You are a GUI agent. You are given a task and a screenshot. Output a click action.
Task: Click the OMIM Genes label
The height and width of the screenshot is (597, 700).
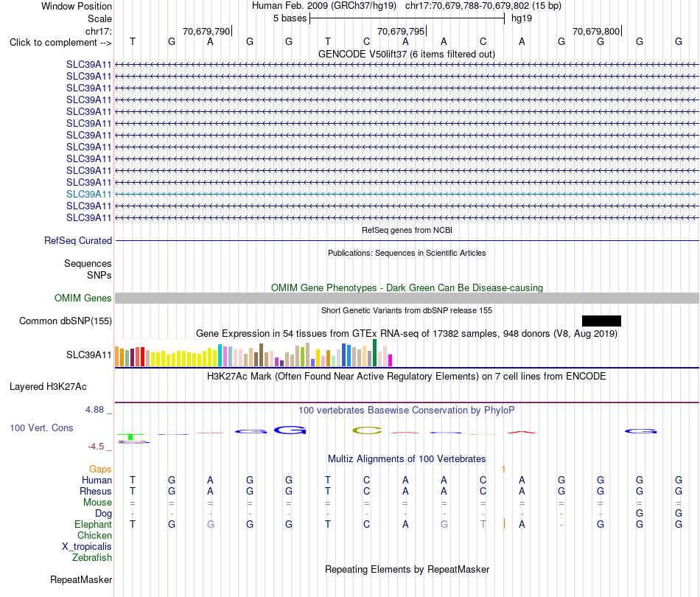[83, 298]
